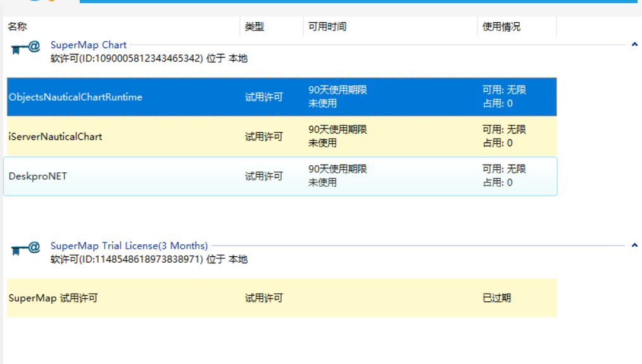Click the 使用情况 column header

coord(501,27)
